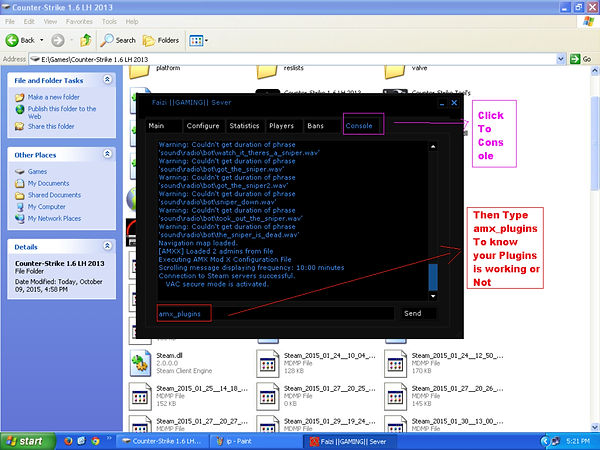Open the Views toolbar dropdown
The width and height of the screenshot is (600, 450).
coord(199,40)
